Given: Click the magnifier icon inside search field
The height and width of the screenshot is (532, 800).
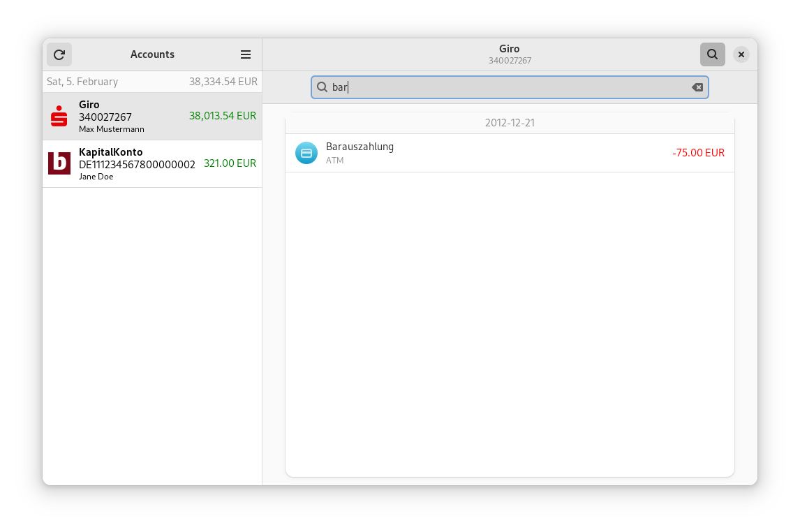Looking at the screenshot, I should [323, 87].
